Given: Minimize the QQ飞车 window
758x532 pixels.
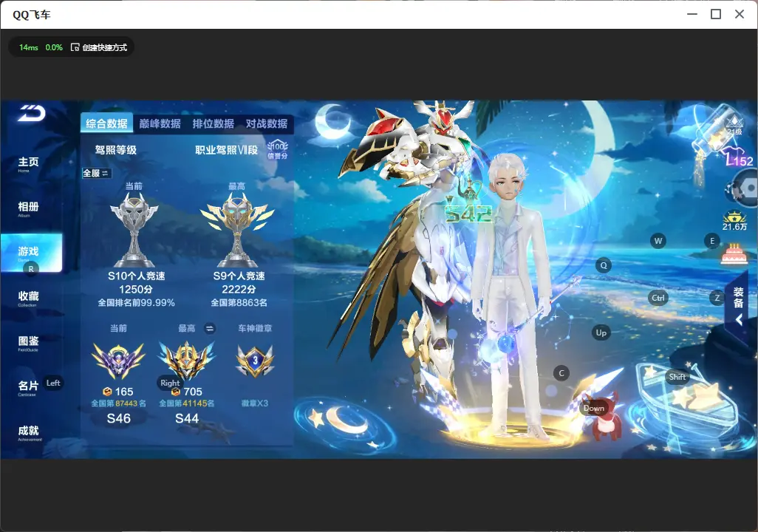Looking at the screenshot, I should [x=692, y=15].
